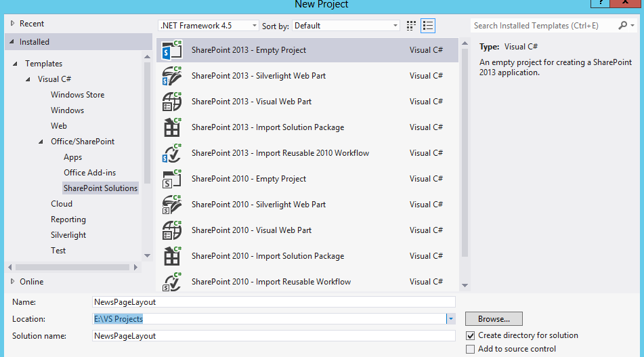Click SharePoint 2013 Import Solution Package icon
The height and width of the screenshot is (357, 644).
(x=172, y=127)
